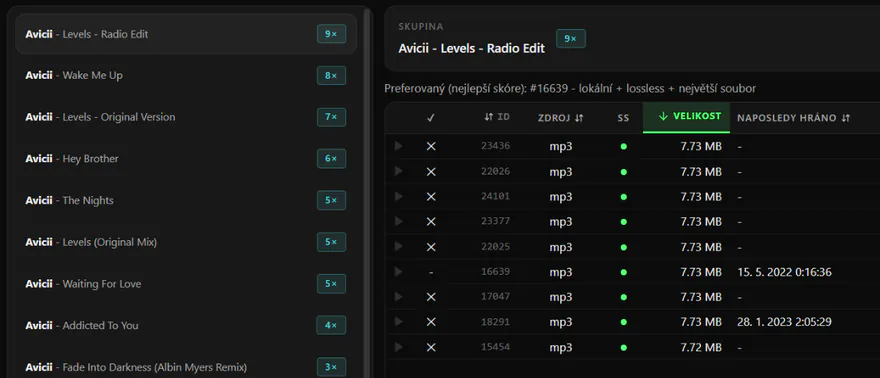The image size is (880, 378).
Task: Click the green status dot for ID 15454
Action: point(623,348)
